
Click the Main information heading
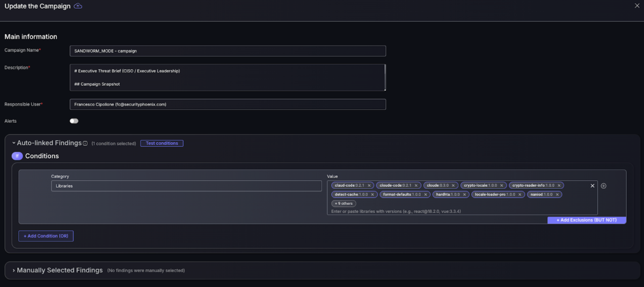tap(31, 37)
